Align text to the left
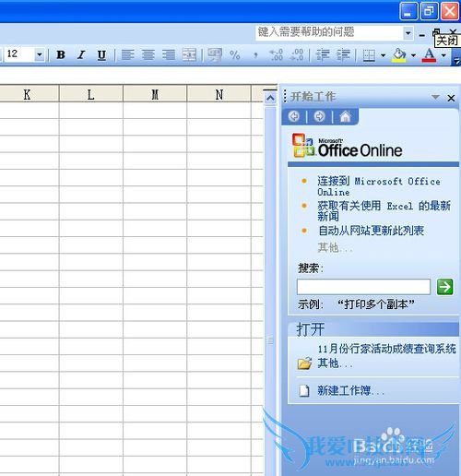The image size is (461, 476). pyautogui.click(x=128, y=55)
